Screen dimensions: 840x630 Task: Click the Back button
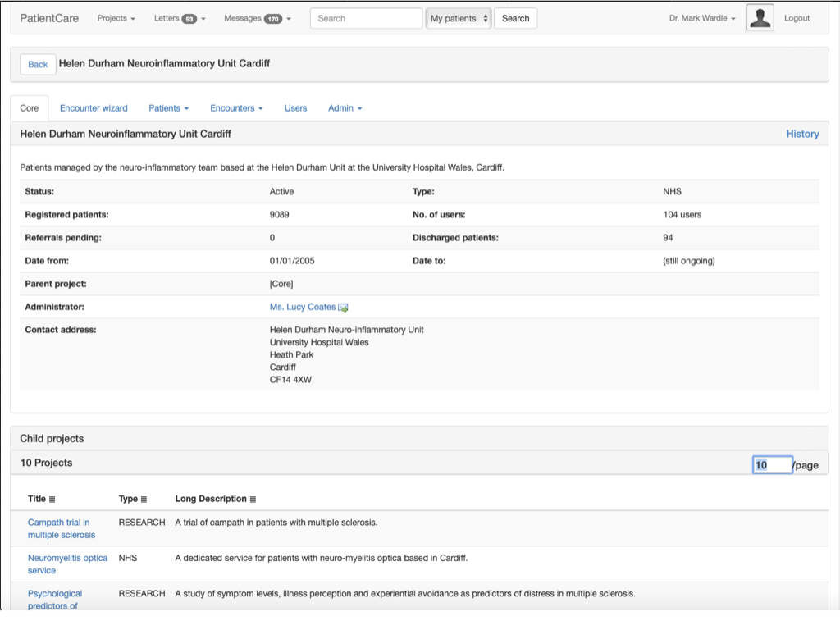click(38, 64)
